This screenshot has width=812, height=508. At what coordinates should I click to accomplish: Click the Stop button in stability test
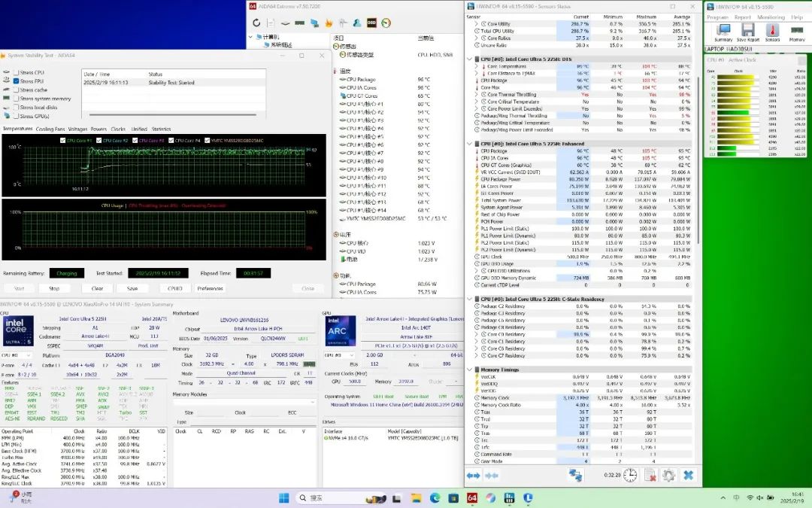[x=54, y=288]
